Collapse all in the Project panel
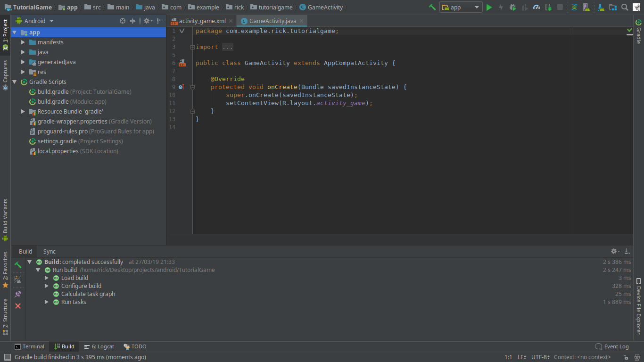The image size is (644, 362). pyautogui.click(x=132, y=21)
